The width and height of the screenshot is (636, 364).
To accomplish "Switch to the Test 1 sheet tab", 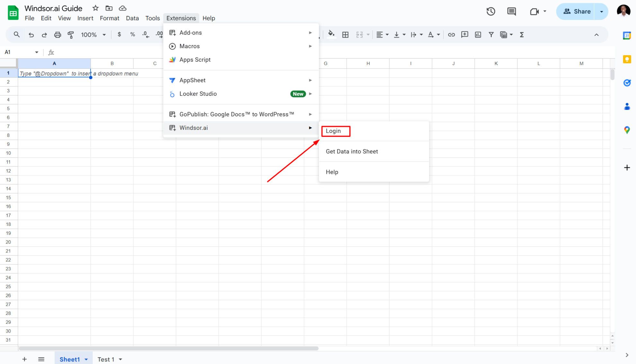I will point(106,359).
